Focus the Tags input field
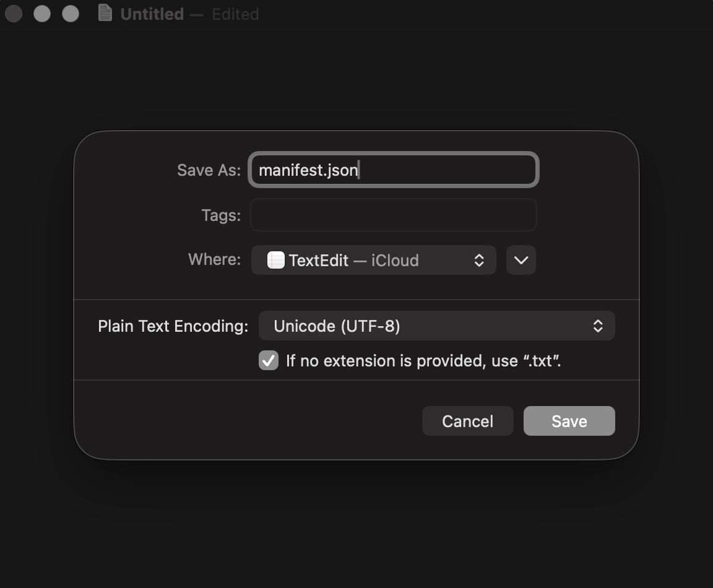This screenshot has height=588, width=713. [x=393, y=215]
